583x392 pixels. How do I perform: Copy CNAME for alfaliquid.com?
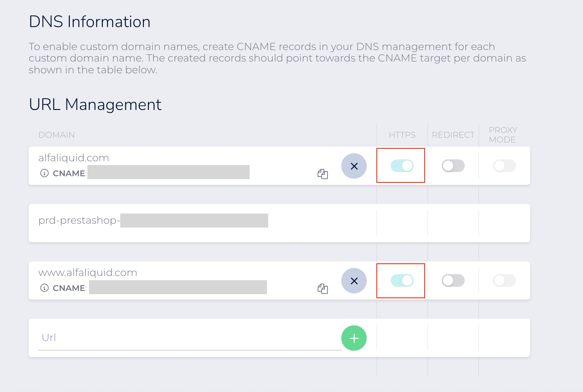[x=323, y=174]
